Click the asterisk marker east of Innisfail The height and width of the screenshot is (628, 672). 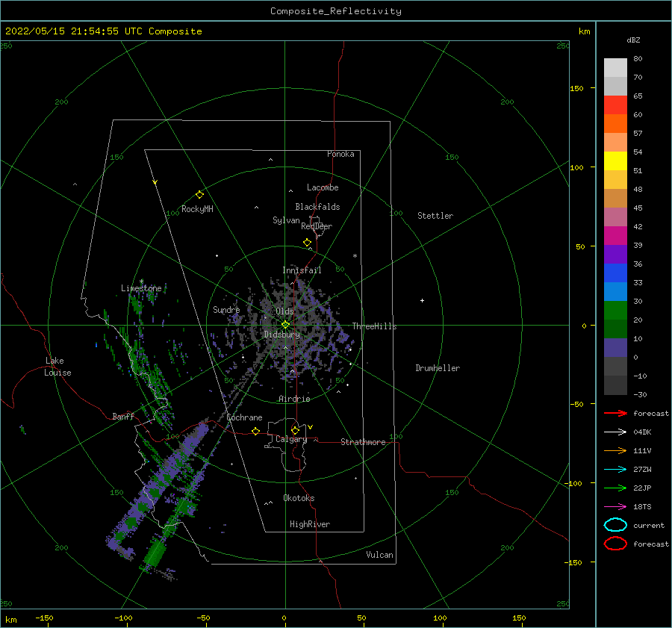(355, 256)
